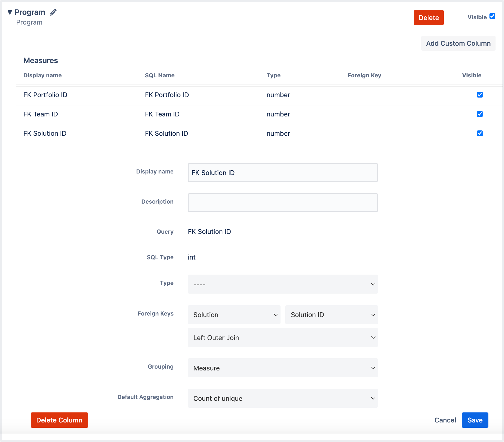This screenshot has width=504, height=442.
Task: Toggle the Program table Visible checkbox
Action: click(492, 16)
